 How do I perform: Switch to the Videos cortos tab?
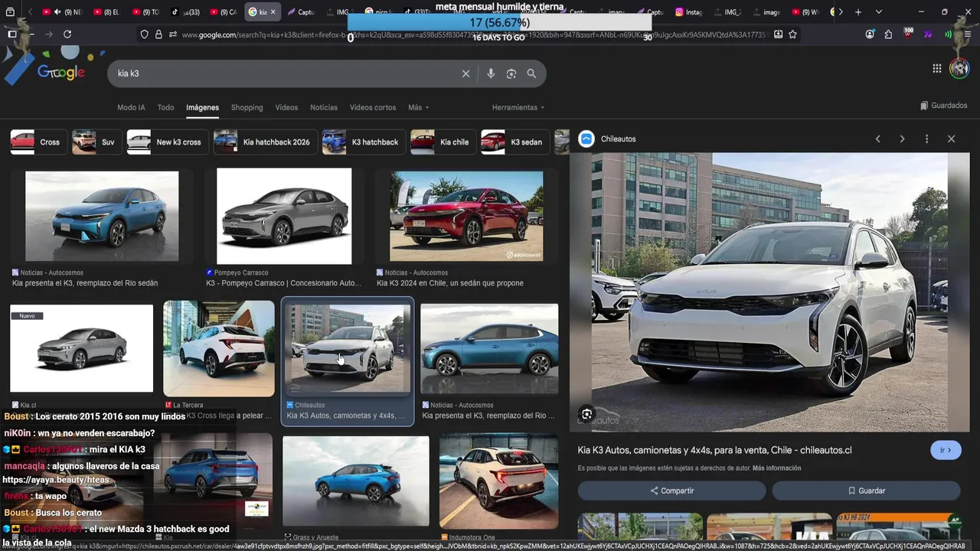(373, 107)
